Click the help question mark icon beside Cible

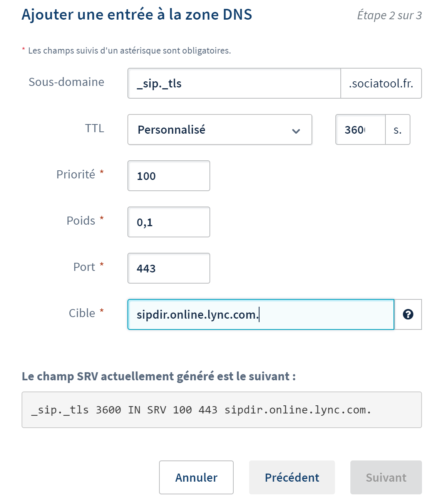coord(408,314)
